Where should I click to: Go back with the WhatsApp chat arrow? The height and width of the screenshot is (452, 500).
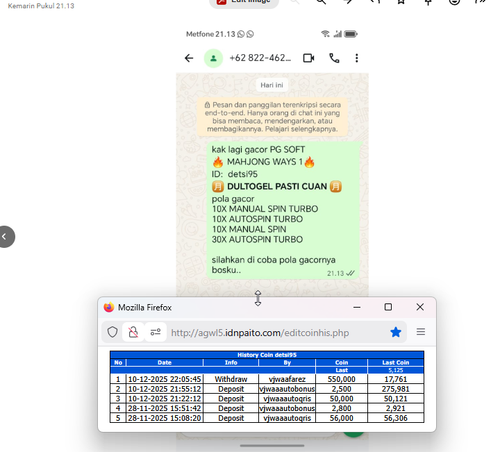coord(189,58)
